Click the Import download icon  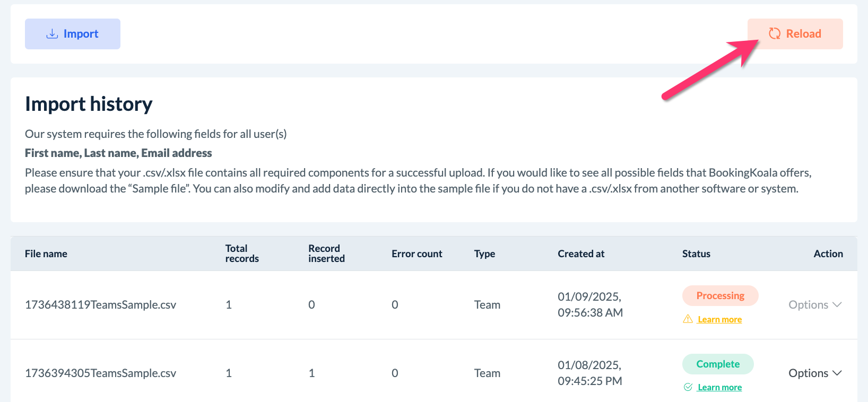[52, 34]
